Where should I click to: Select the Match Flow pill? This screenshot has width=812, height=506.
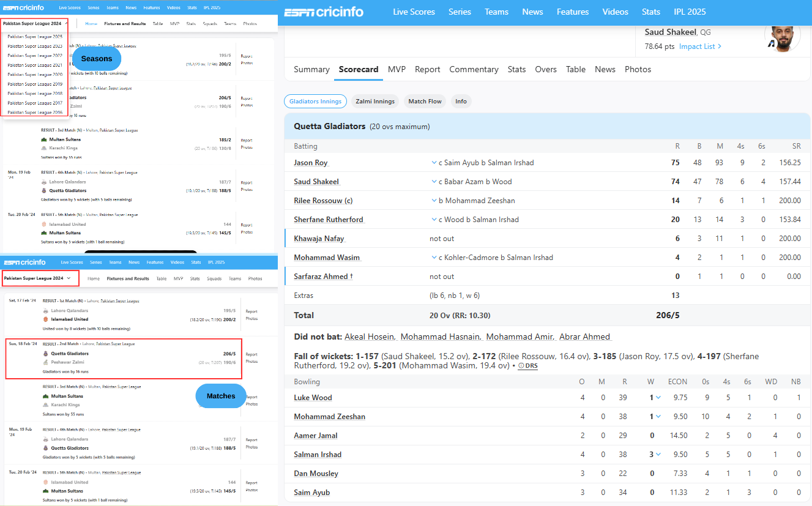point(425,102)
